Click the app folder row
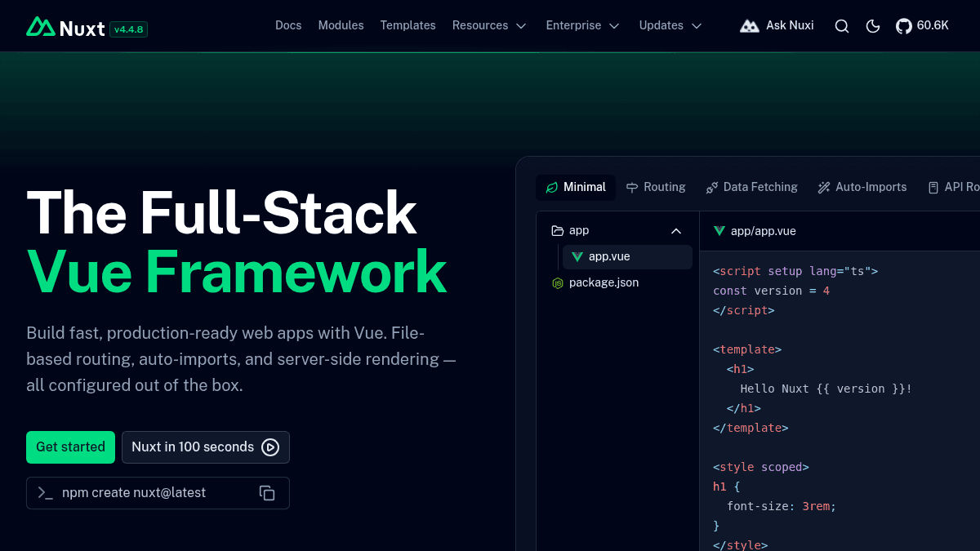Screen dimensions: 980x551 click(x=618, y=231)
